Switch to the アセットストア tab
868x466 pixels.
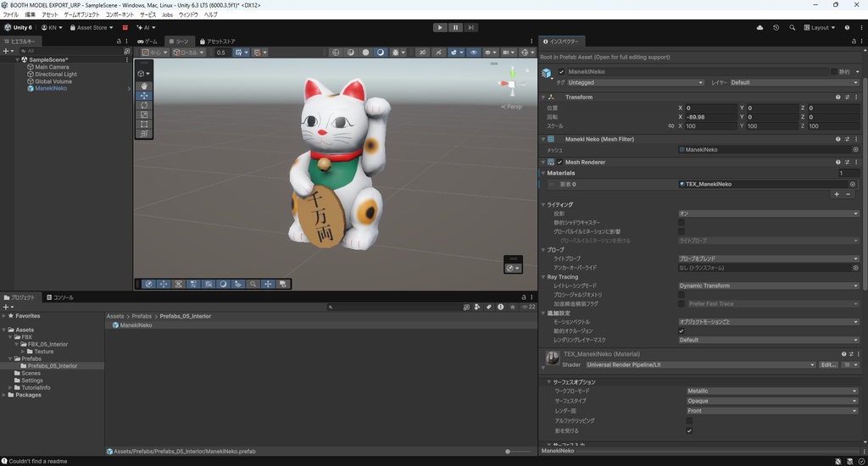click(x=218, y=42)
